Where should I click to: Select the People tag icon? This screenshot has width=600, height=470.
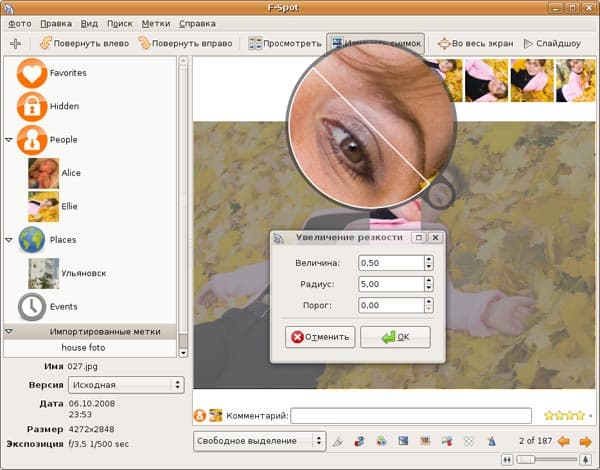32,140
